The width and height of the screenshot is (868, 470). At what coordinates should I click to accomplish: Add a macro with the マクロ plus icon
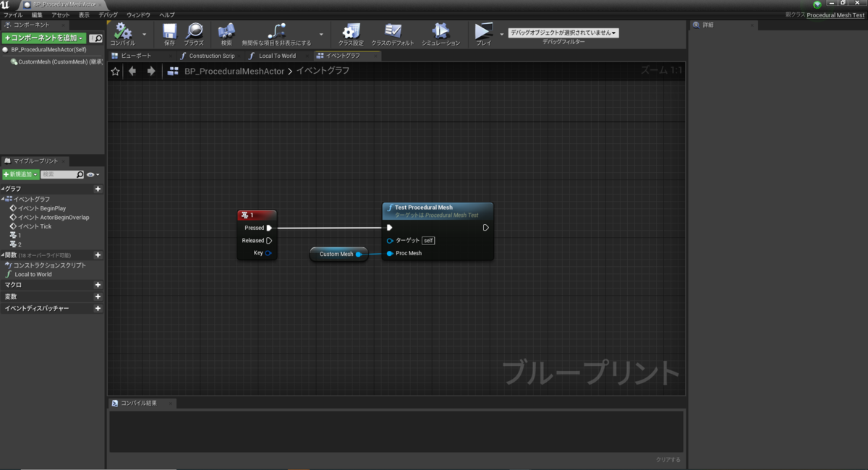coord(98,285)
